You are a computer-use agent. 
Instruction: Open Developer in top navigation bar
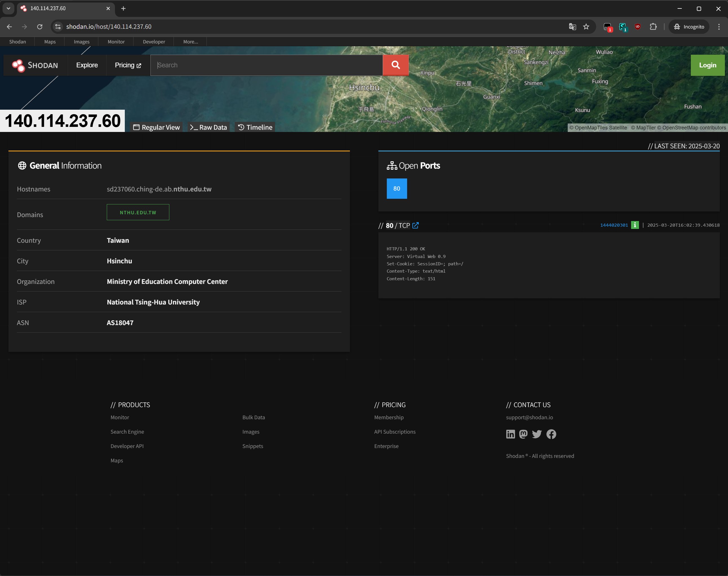pos(154,42)
